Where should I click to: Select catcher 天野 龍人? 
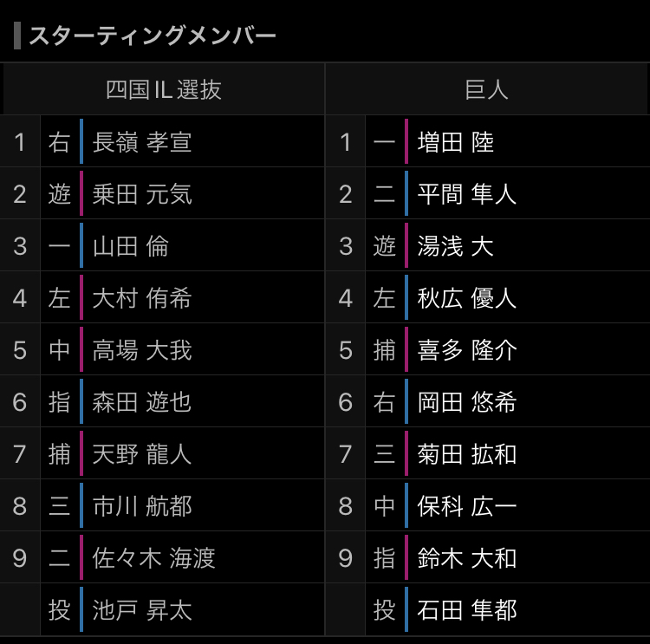coord(142,454)
